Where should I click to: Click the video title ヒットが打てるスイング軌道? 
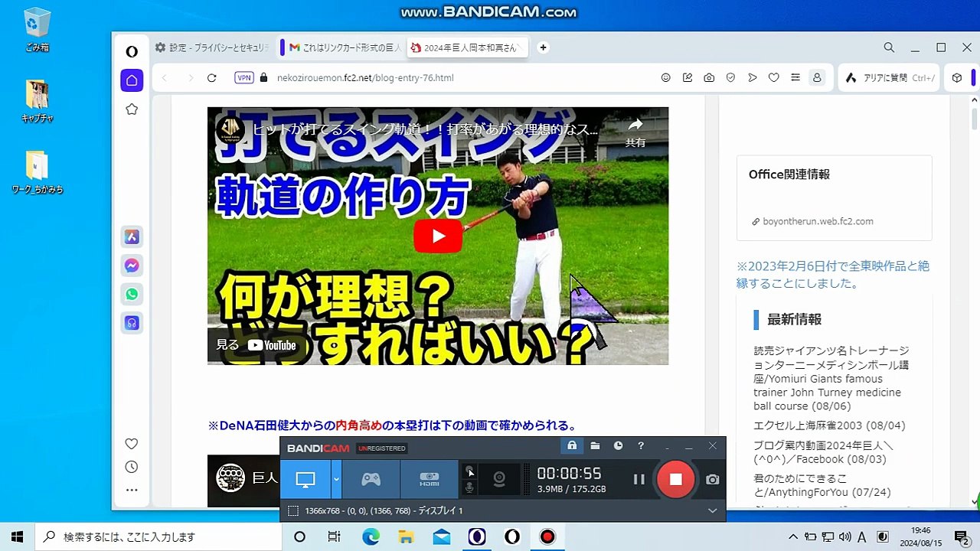[426, 129]
